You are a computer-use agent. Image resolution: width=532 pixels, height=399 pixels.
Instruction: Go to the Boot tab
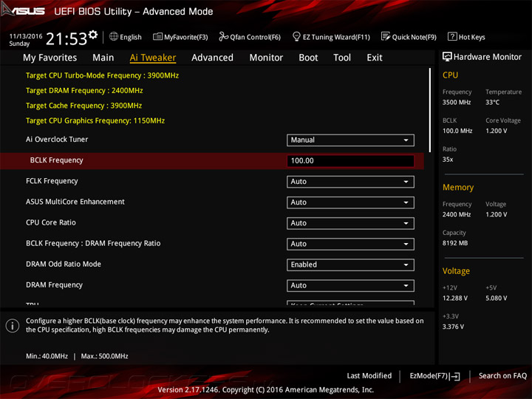(x=308, y=58)
